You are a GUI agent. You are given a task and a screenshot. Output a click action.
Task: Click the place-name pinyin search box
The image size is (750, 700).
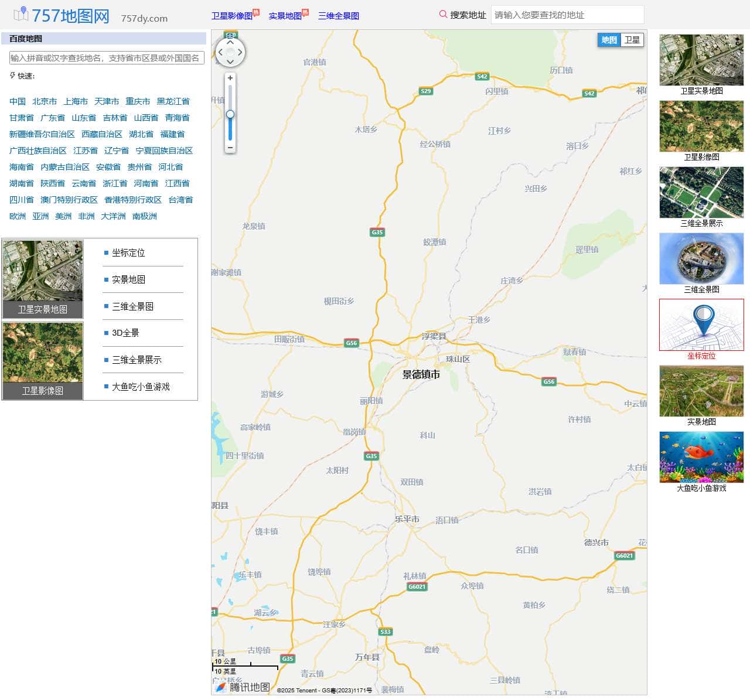107,58
